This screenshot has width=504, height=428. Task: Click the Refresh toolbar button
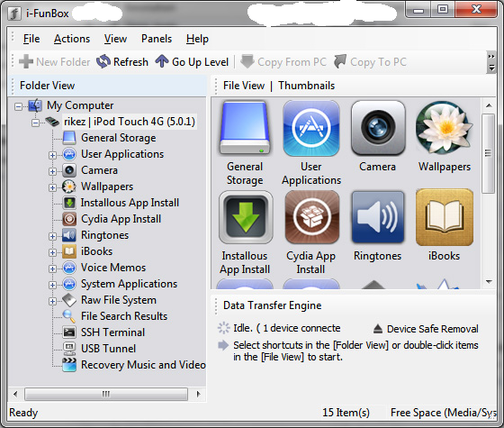pyautogui.click(x=122, y=62)
